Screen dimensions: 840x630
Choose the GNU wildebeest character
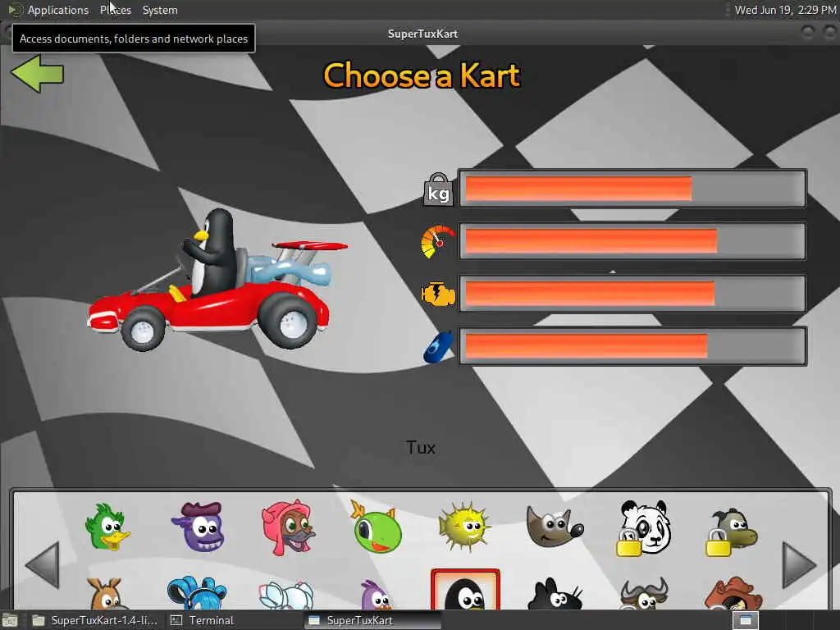[643, 594]
